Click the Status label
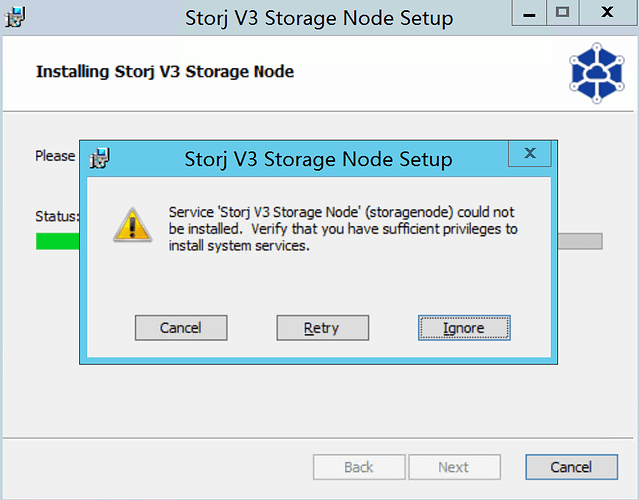This screenshot has height=500, width=639. [x=57, y=216]
